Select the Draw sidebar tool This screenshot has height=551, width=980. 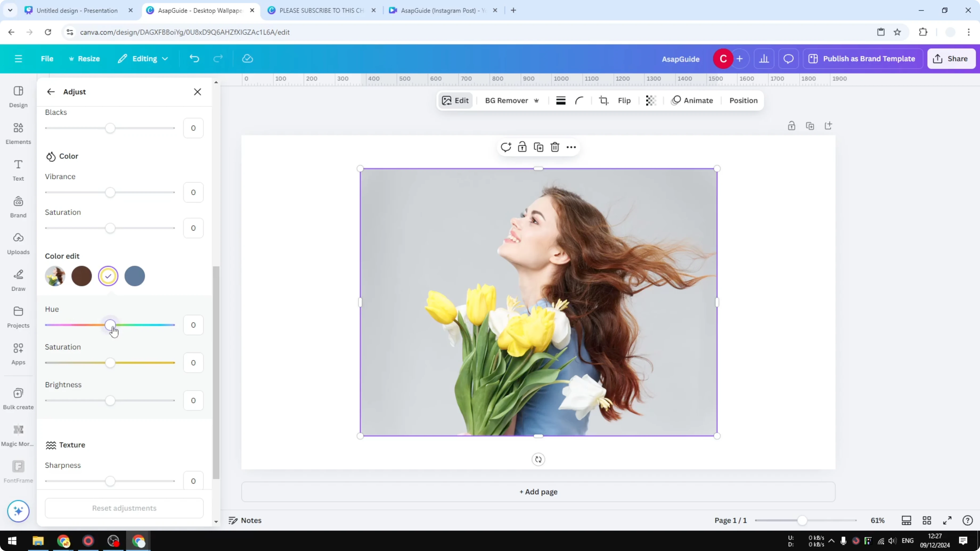18,279
